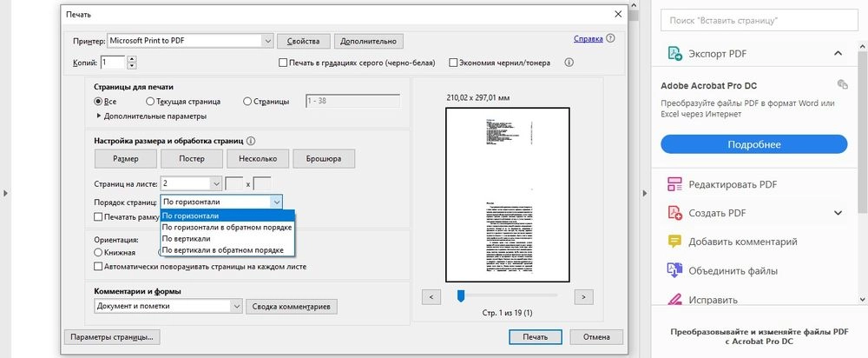Screen dimensions: 868x358
Task: Open the Printer dropdown list
Action: 268,41
